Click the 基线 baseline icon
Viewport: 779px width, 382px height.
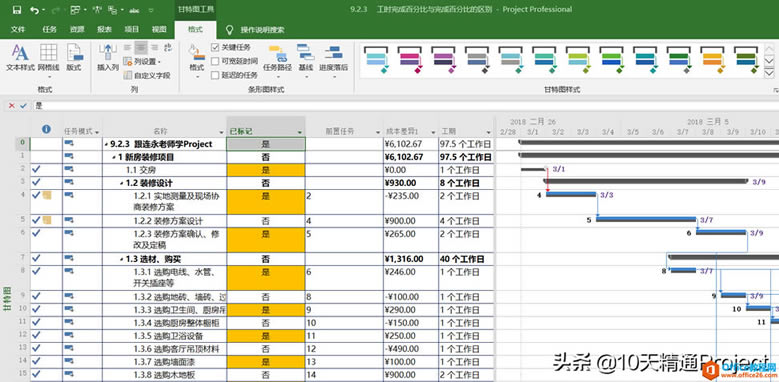tap(306, 59)
